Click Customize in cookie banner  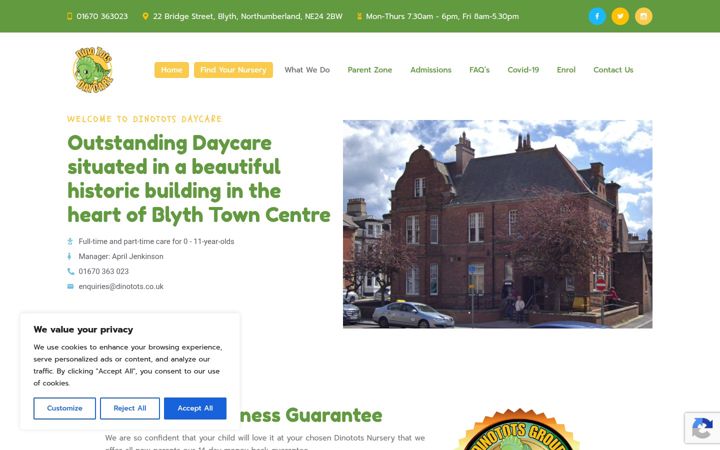pos(65,408)
